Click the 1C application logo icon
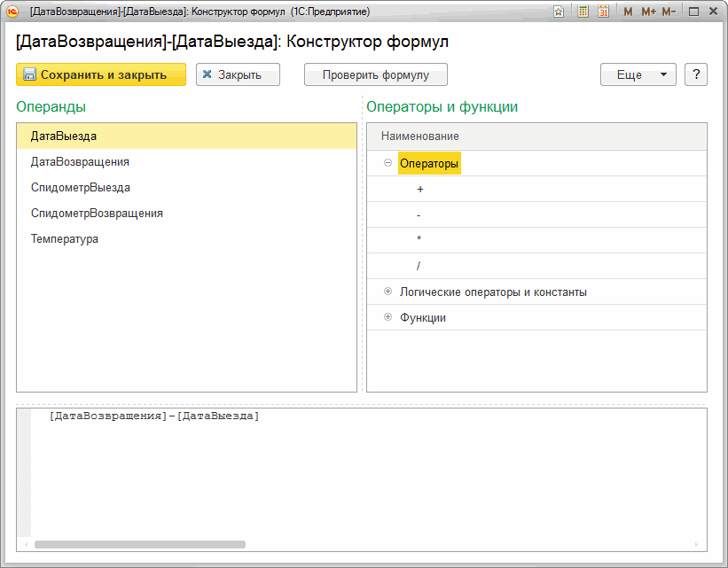 [12, 12]
